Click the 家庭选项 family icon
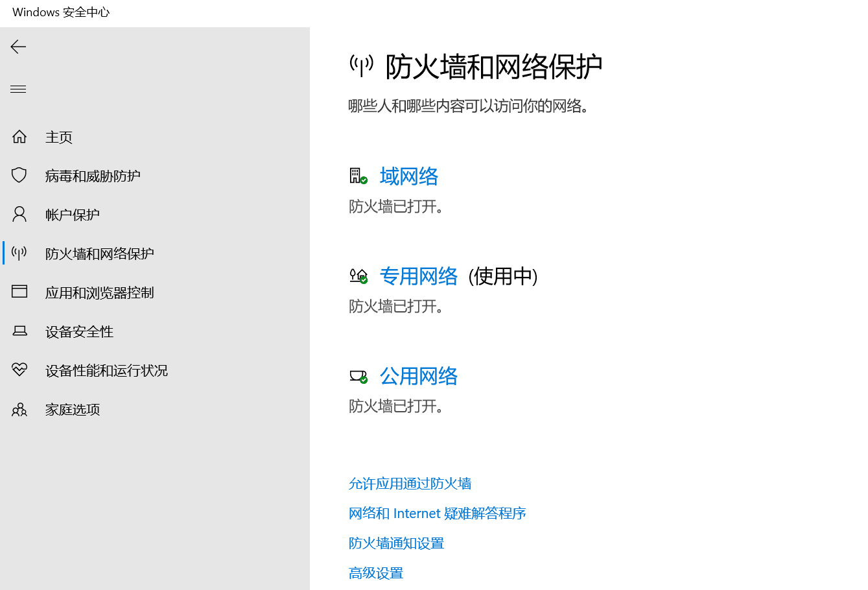 pyautogui.click(x=19, y=409)
